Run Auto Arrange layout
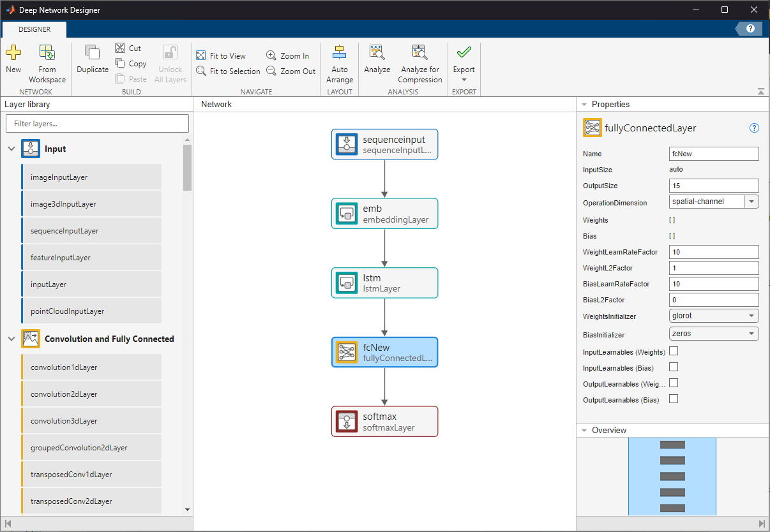Screen dimensions: 770x532 pyautogui.click(x=339, y=54)
